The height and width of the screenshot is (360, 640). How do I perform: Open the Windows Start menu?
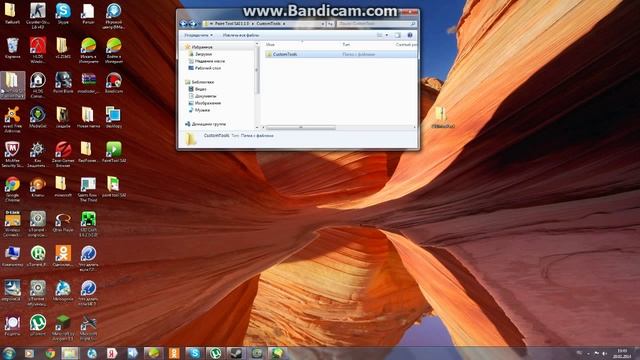coord(9,353)
